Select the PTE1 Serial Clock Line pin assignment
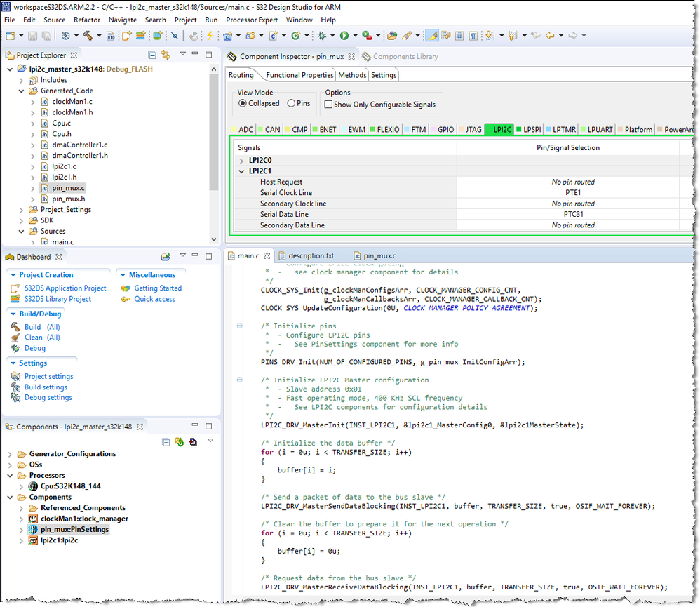This screenshot has height=607, width=700. [x=573, y=192]
